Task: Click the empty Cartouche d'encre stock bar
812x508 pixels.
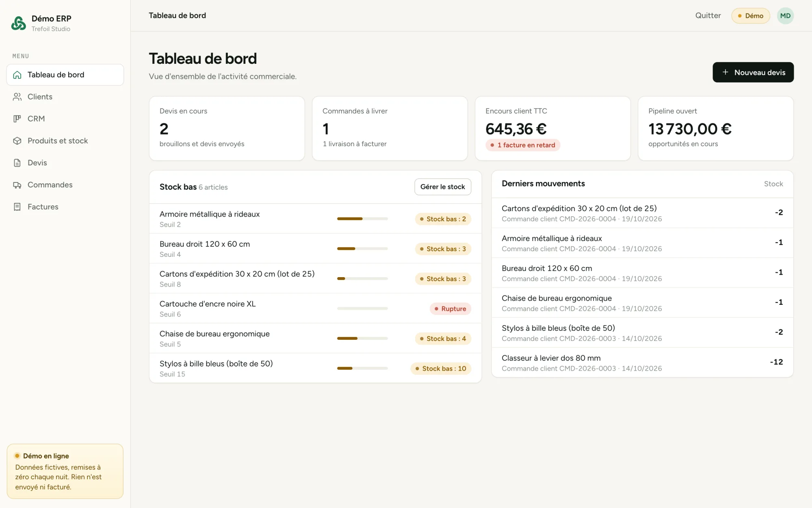Action: point(362,308)
